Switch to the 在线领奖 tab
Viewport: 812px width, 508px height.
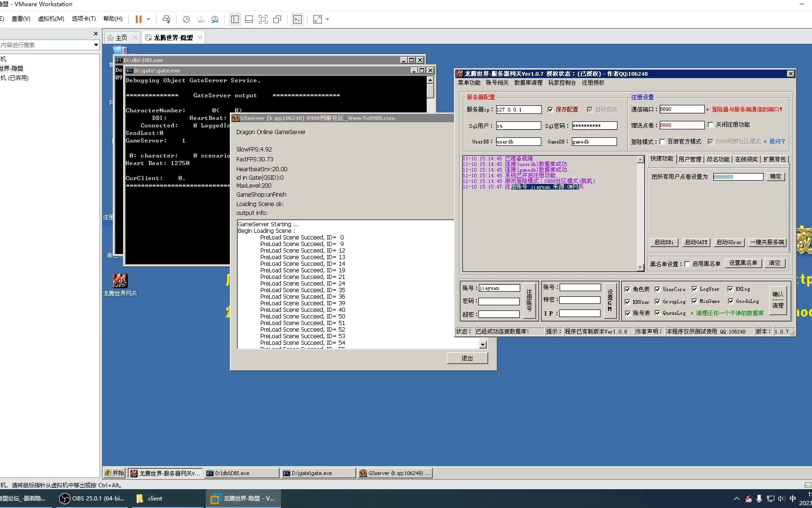[746, 159]
